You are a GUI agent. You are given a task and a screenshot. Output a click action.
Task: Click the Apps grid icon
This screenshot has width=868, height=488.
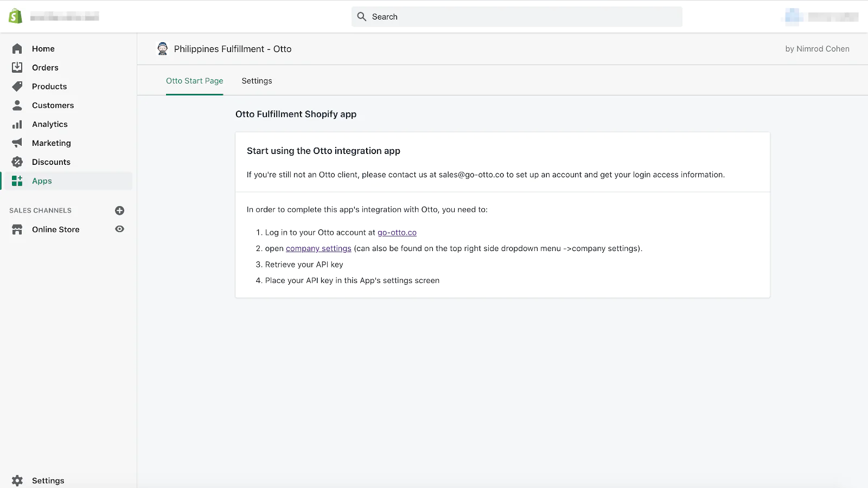pos(17,181)
